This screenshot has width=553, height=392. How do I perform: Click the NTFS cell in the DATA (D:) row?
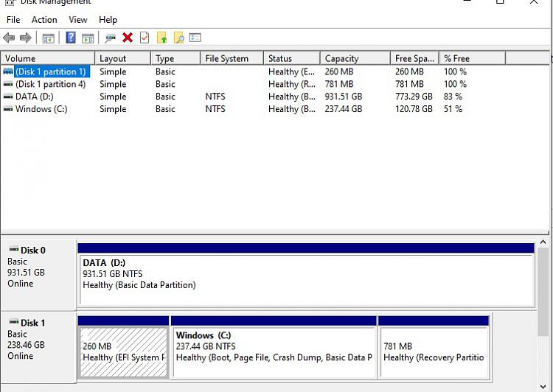(215, 97)
